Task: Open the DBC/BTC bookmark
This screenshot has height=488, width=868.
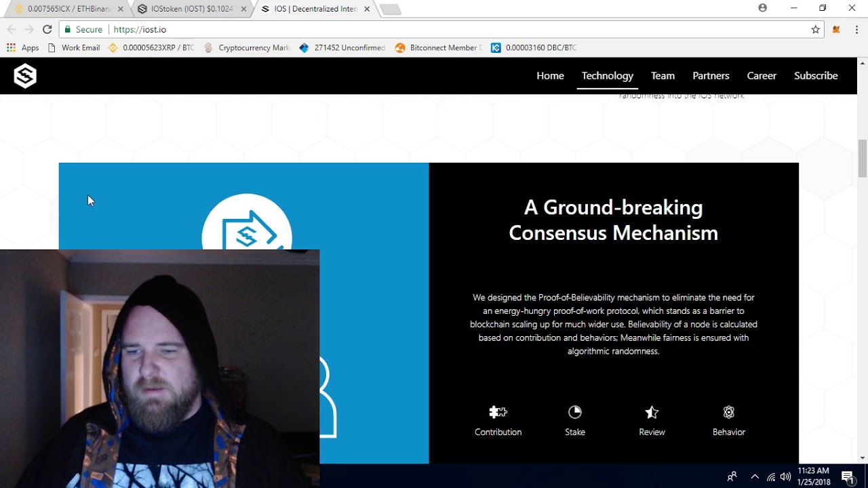Action: (534, 47)
